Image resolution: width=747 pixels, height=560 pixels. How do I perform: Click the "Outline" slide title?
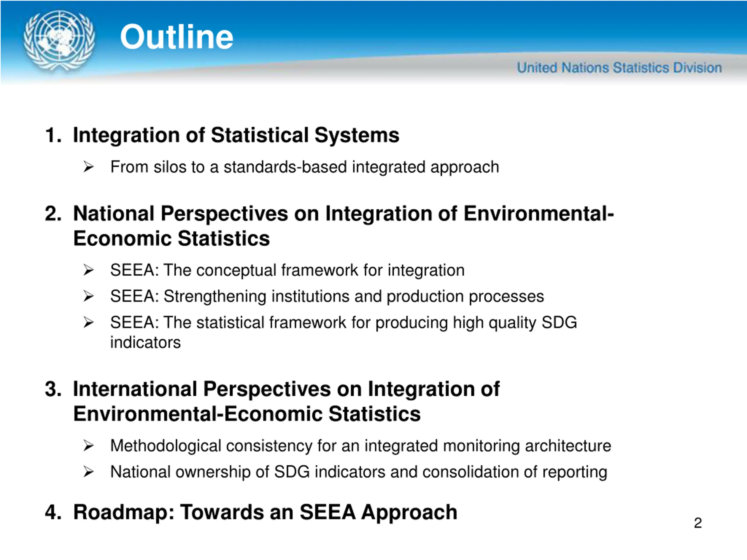(x=177, y=37)
